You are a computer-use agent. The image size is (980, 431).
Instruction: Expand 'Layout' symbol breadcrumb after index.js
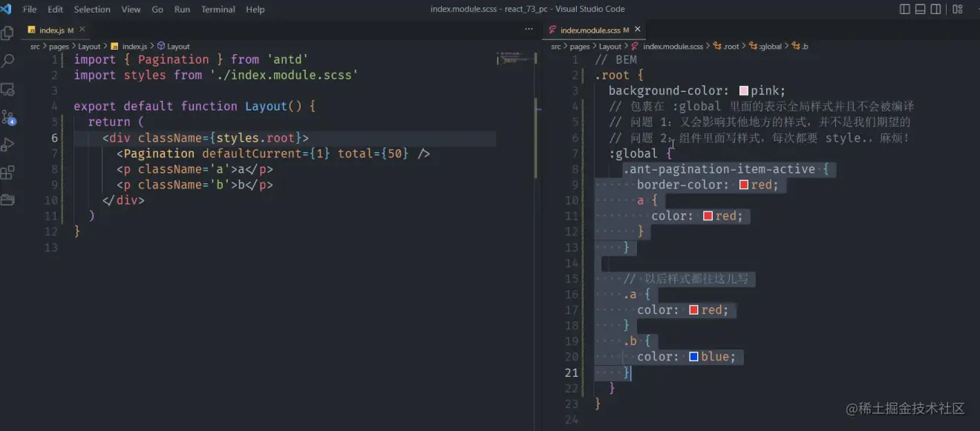pyautogui.click(x=173, y=46)
